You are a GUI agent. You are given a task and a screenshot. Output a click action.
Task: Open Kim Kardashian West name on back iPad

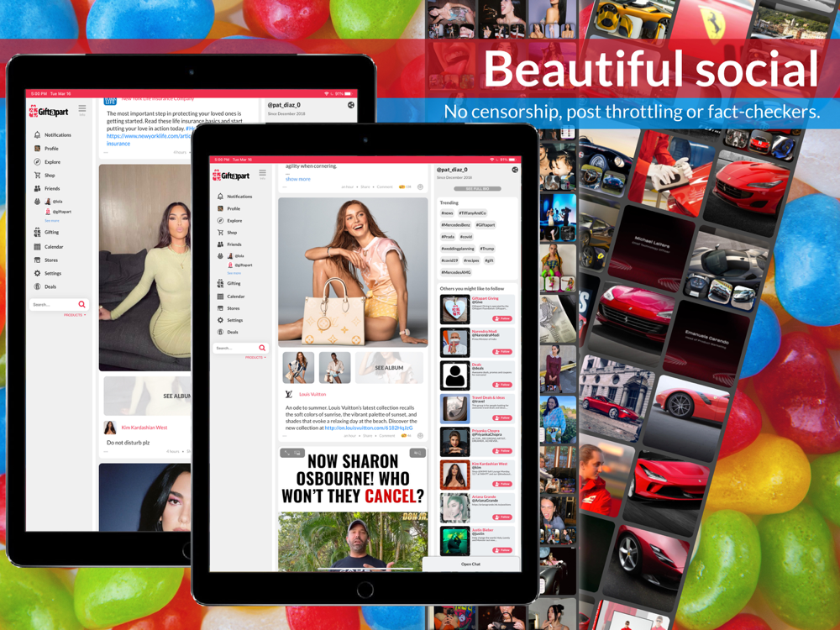click(144, 428)
